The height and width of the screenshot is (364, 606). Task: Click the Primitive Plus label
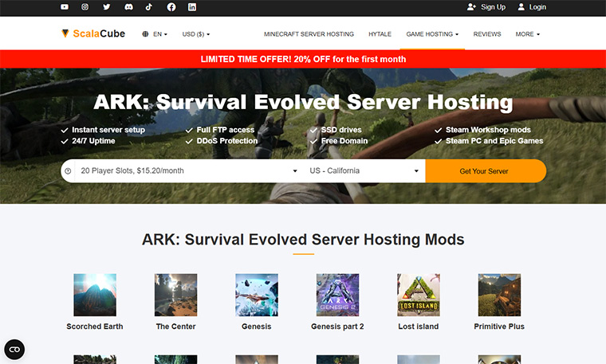[x=499, y=327]
